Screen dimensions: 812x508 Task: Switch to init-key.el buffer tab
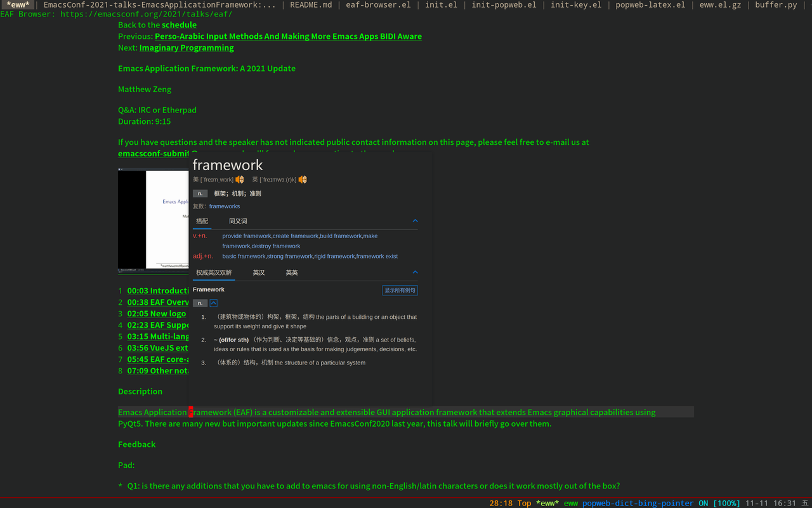tap(576, 4)
